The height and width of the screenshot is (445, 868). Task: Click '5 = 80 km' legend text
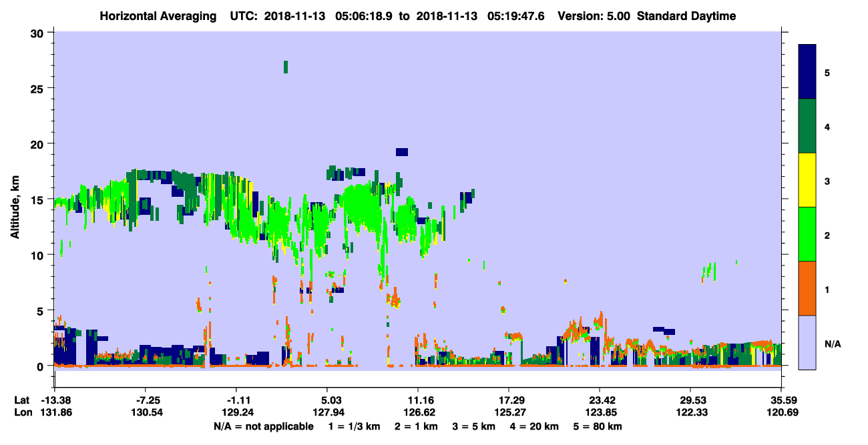point(597,426)
